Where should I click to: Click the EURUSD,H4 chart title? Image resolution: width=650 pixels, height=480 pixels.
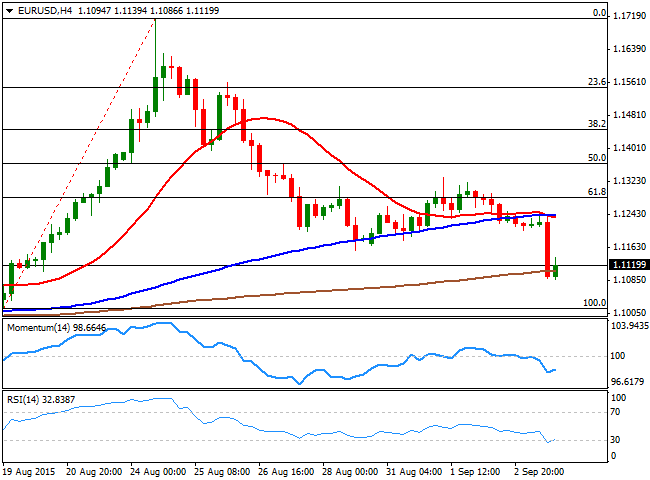41,8
